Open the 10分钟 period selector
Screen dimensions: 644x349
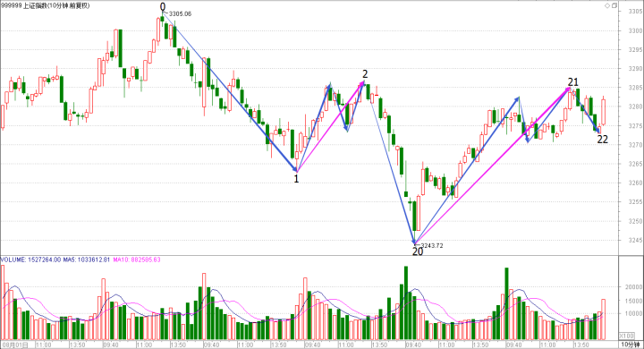pyautogui.click(x=631, y=345)
